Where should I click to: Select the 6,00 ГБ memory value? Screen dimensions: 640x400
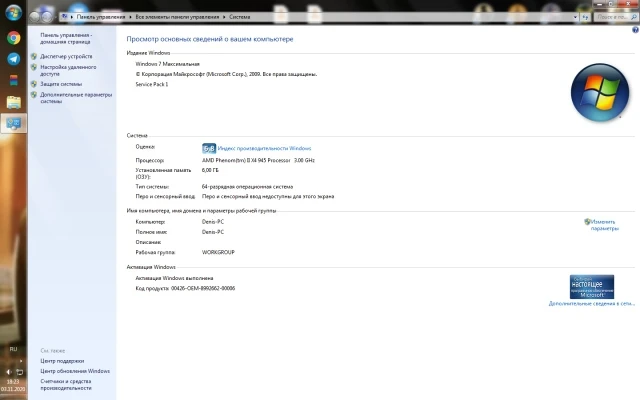[x=210, y=170]
